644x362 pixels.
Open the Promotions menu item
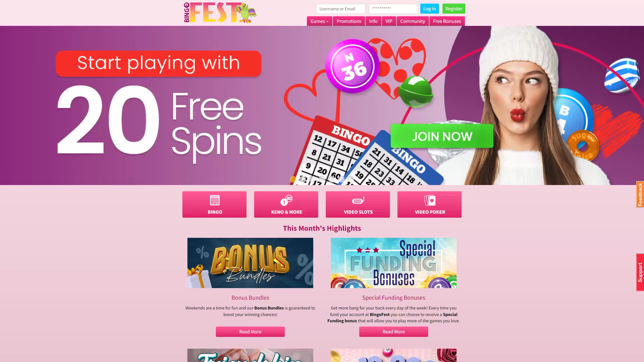[349, 21]
